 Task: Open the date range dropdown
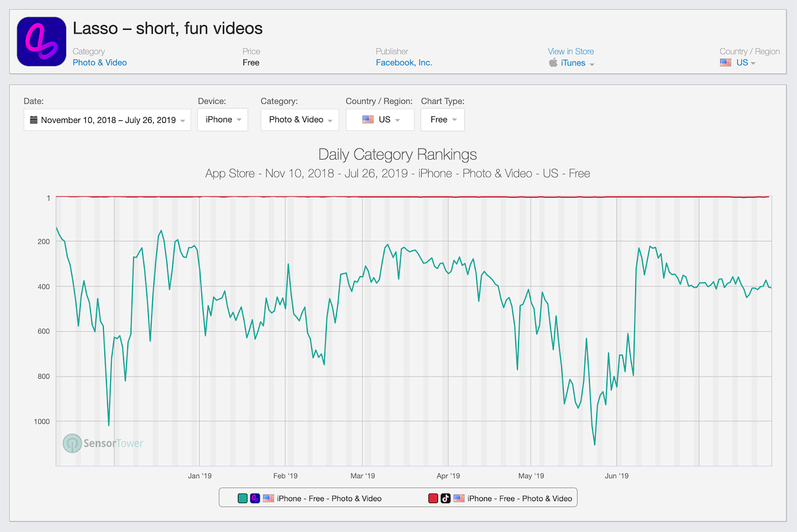[x=108, y=120]
